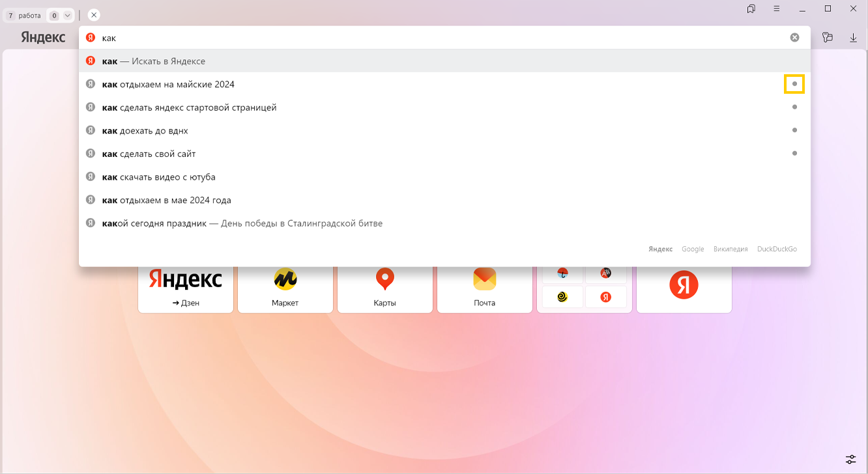Open the Yandex Browser hamburger menu
868x474 pixels.
(777, 8)
